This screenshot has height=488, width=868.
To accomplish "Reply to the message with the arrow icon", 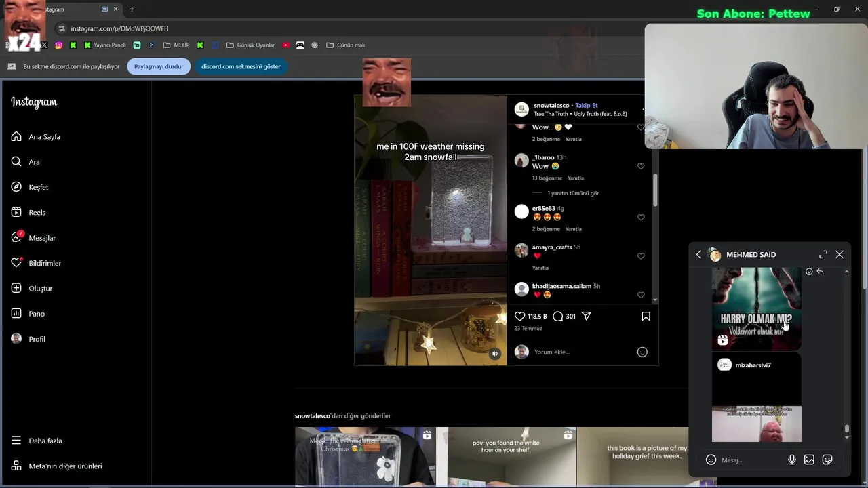I will tap(820, 272).
